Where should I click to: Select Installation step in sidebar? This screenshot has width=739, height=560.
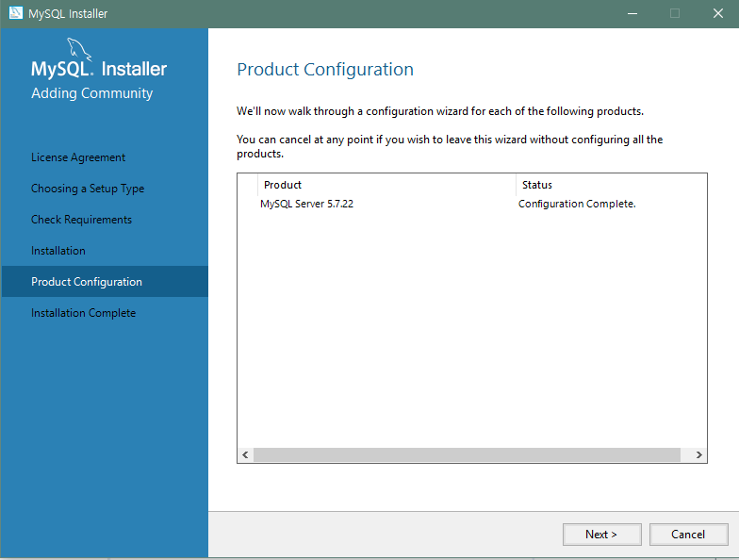[x=58, y=251]
